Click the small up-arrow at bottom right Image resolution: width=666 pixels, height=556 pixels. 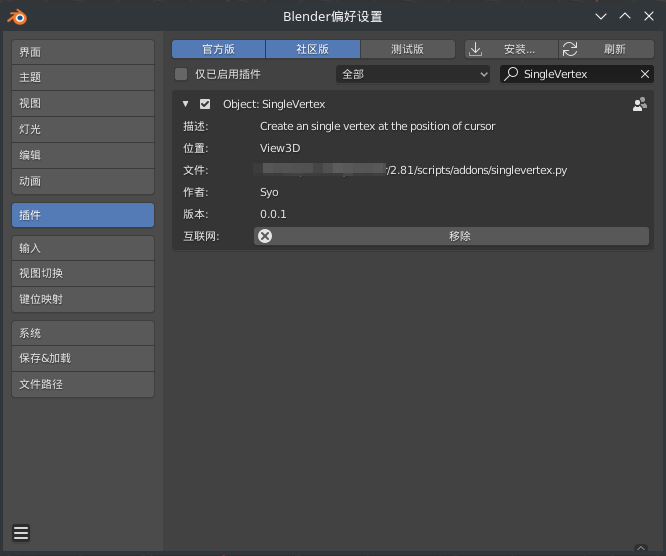(641, 548)
